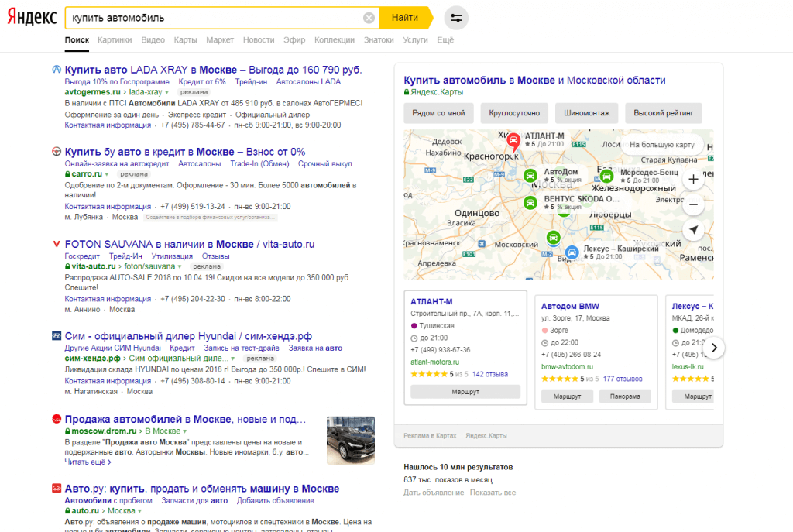Click Маршрут button for АТЛАНТ-М

[x=465, y=392]
